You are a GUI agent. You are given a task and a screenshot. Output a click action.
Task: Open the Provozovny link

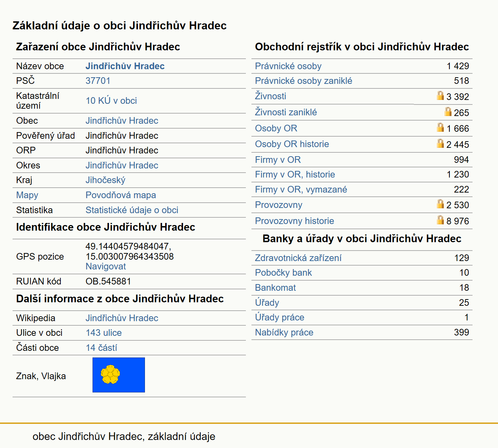coord(279,205)
